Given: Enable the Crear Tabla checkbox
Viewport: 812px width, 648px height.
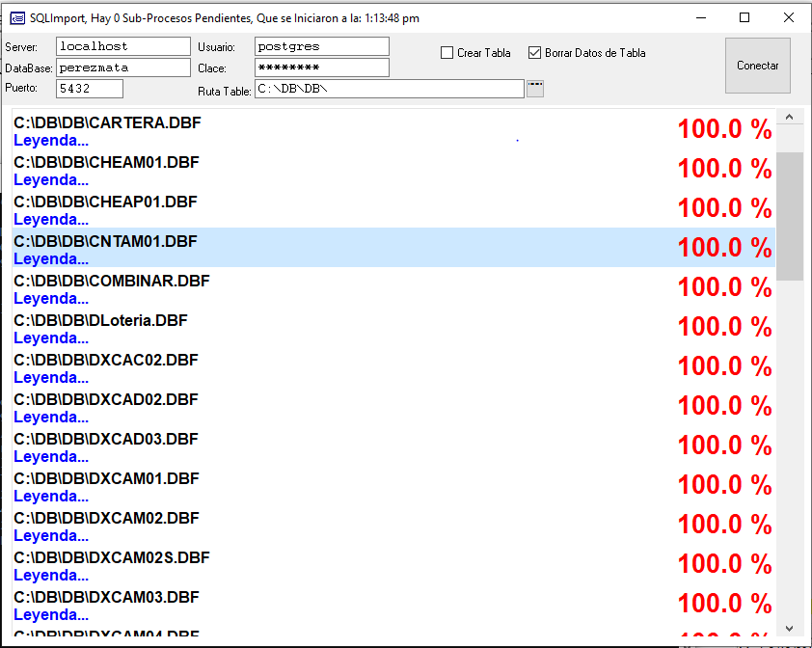Looking at the screenshot, I should [447, 53].
